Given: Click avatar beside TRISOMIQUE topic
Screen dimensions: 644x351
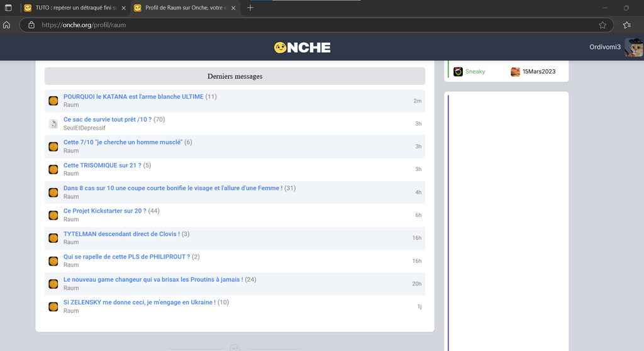Looking at the screenshot, I should (53, 169).
